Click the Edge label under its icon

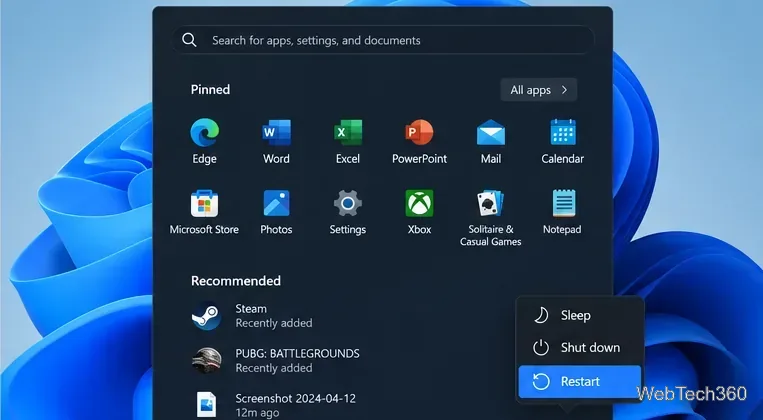tap(204, 159)
